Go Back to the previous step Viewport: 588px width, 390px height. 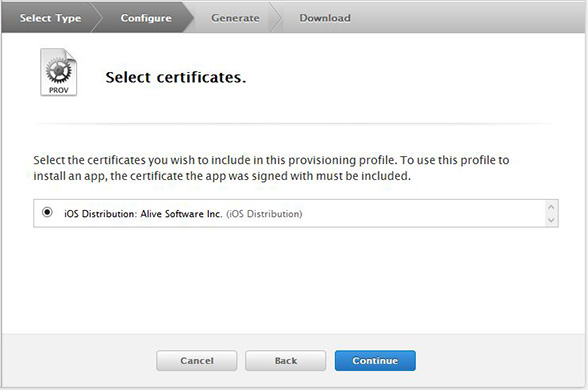(285, 360)
